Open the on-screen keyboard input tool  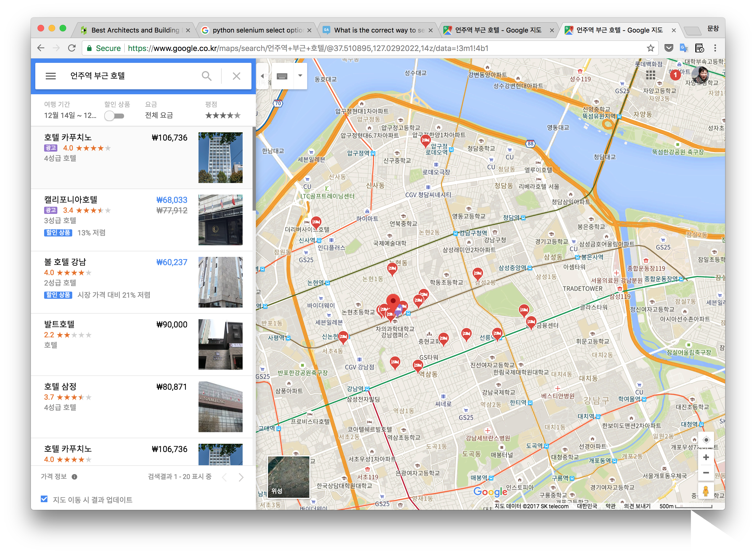[x=282, y=76]
